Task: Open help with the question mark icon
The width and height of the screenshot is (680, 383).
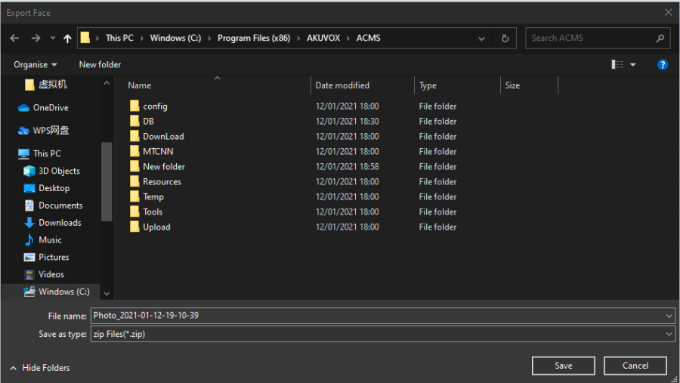Action: tap(662, 65)
